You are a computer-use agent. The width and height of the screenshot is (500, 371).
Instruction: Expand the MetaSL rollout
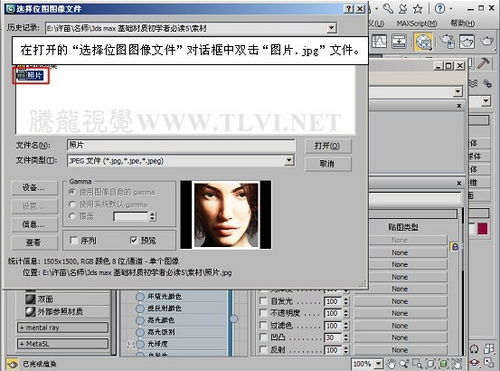pos(63,344)
